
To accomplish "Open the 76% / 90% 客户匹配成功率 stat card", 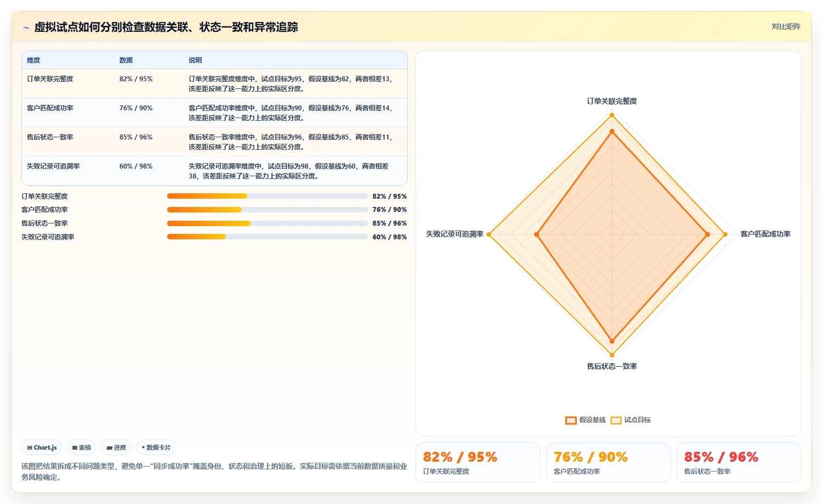I will point(608,462).
